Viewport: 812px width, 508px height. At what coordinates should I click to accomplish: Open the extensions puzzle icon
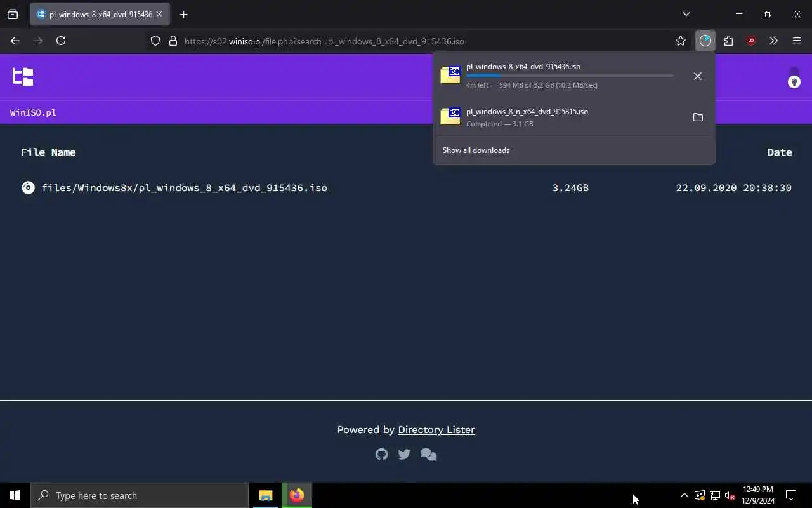pos(728,41)
